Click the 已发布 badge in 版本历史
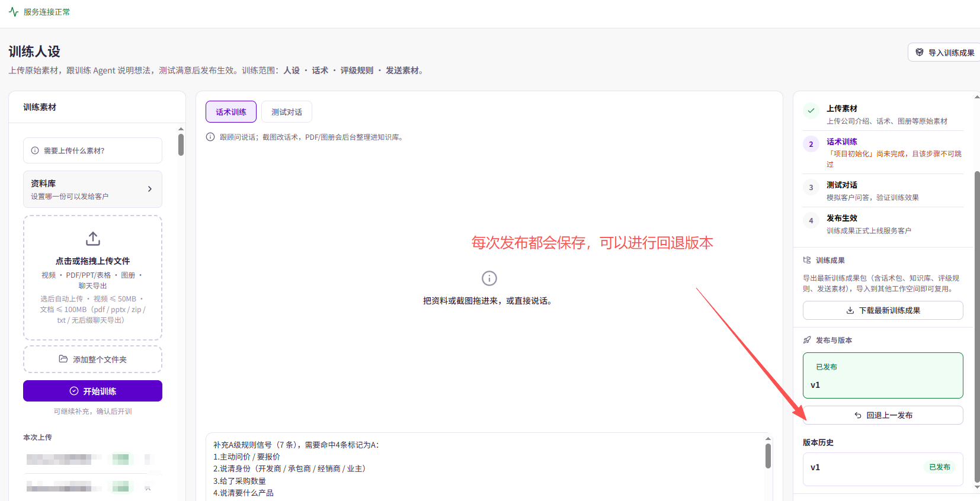The height and width of the screenshot is (501, 980). (940, 467)
